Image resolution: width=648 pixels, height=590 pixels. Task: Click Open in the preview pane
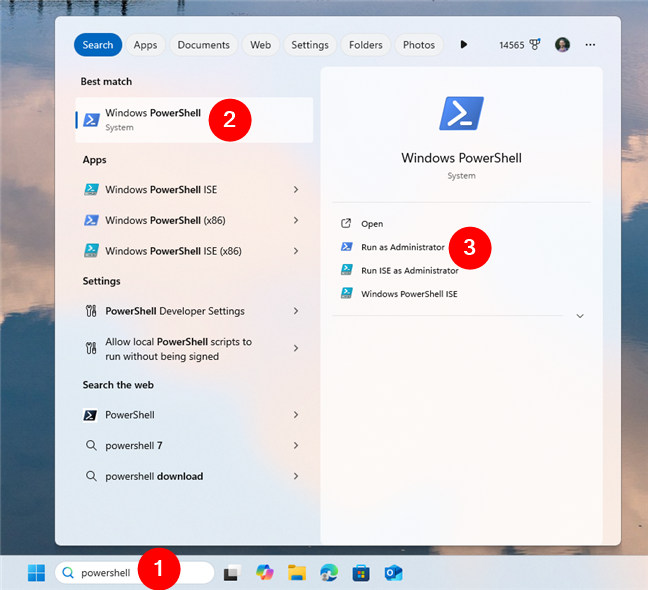tap(372, 224)
